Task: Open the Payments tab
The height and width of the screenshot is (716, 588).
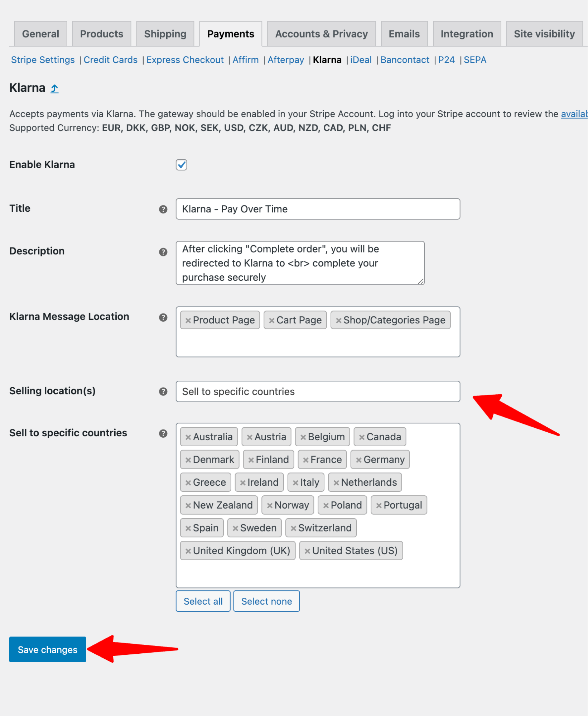Action: [x=231, y=34]
